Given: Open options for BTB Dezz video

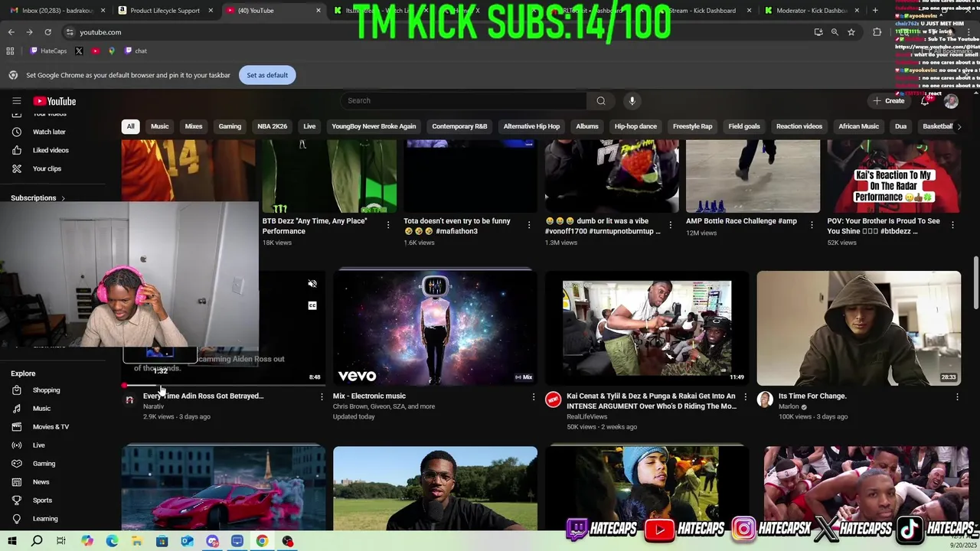Looking at the screenshot, I should coord(388,225).
